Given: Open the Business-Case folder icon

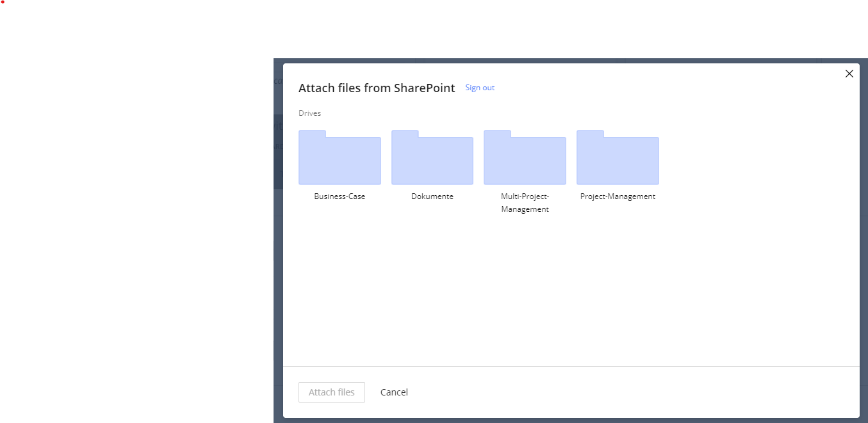Looking at the screenshot, I should coord(340,158).
